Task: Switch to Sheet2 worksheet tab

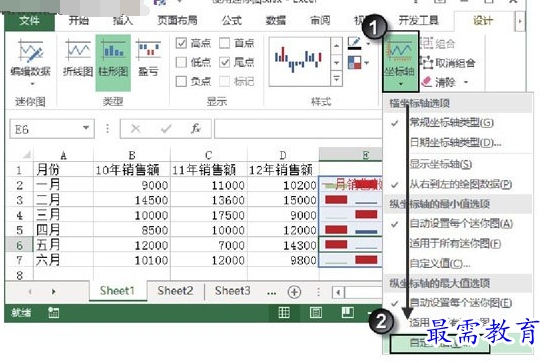Action: [175, 291]
